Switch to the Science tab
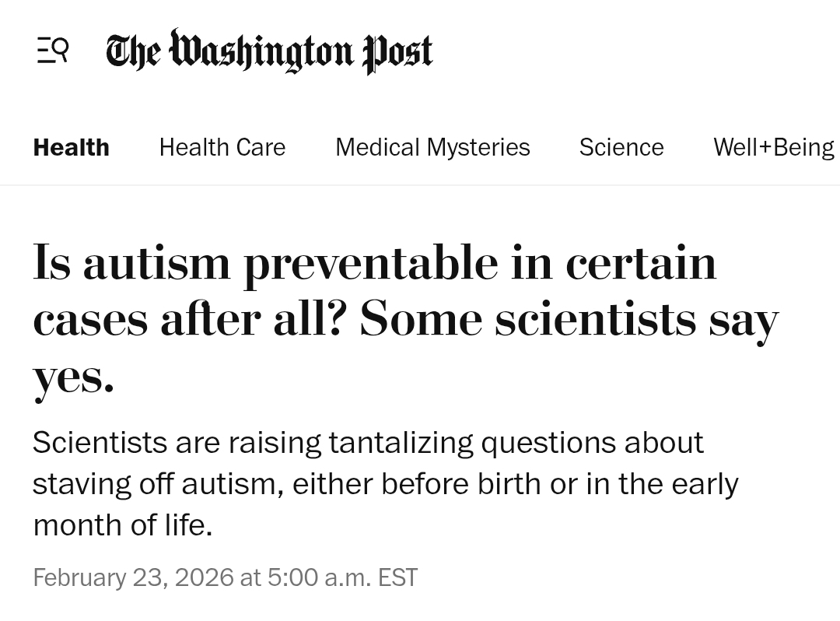840x621 pixels. tap(621, 147)
